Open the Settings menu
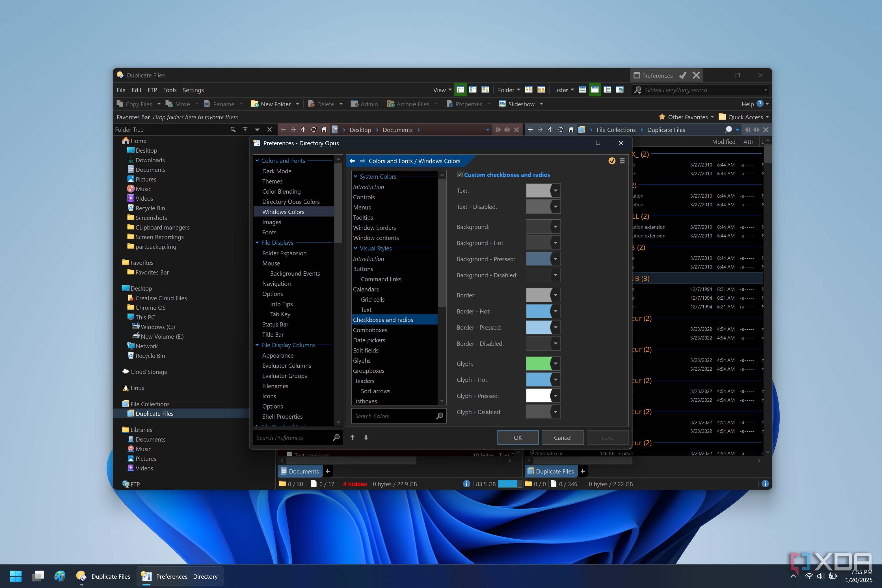 [193, 90]
